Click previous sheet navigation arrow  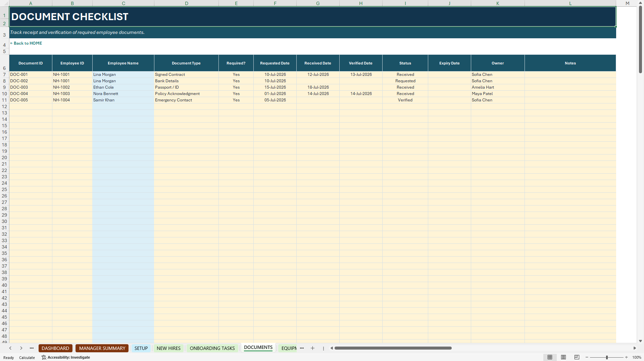click(x=10, y=348)
